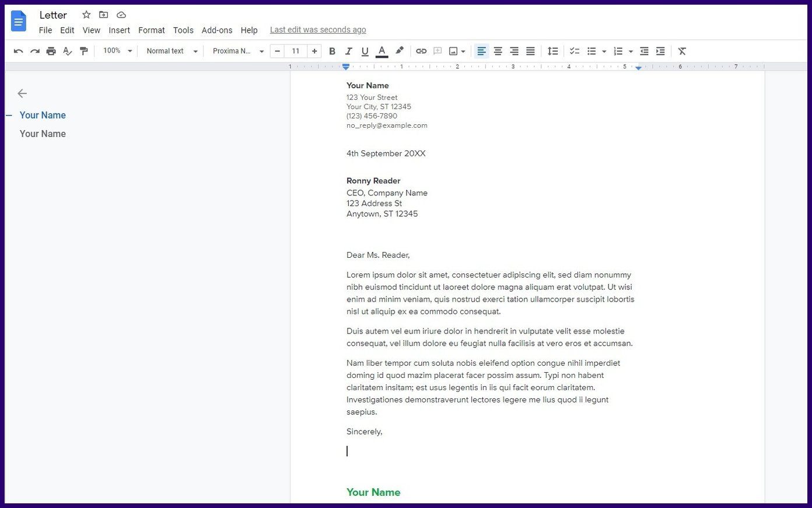Open the Add-ons menu
Viewport: 812px width, 508px height.
coord(217,30)
